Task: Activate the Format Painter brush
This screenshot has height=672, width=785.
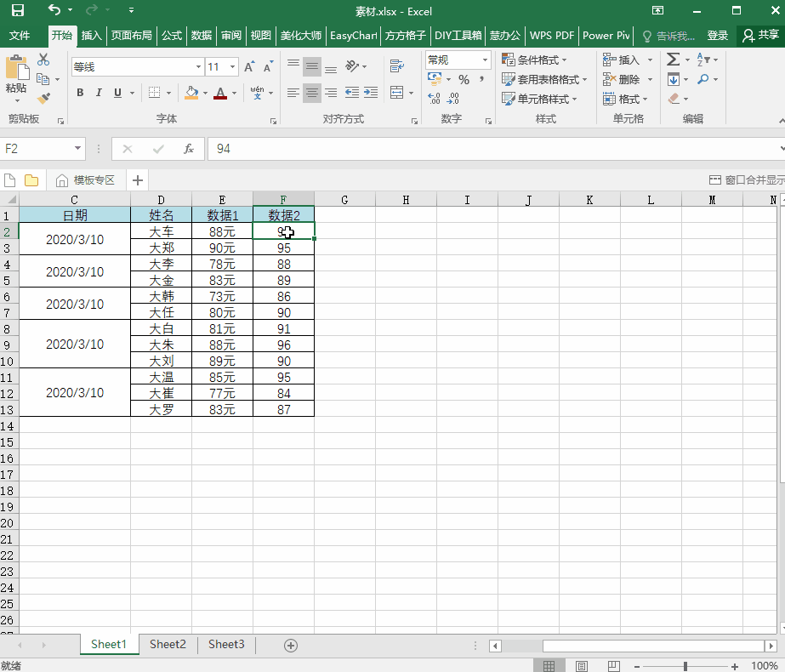Action: coord(43,98)
